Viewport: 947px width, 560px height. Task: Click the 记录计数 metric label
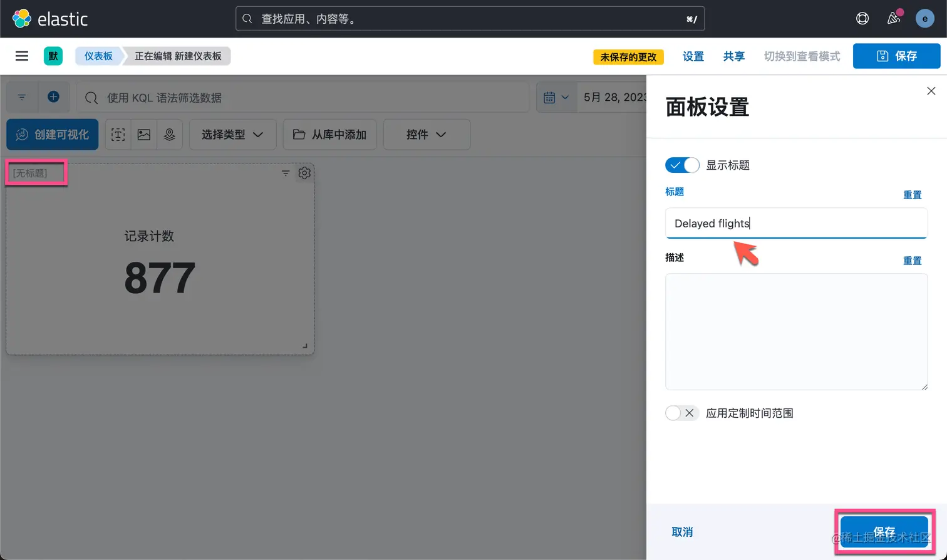[x=149, y=236]
